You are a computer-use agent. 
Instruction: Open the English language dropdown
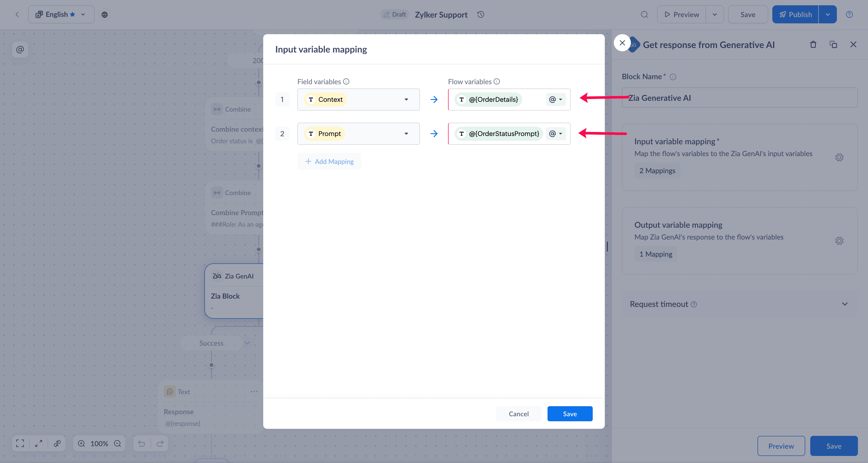pos(61,15)
